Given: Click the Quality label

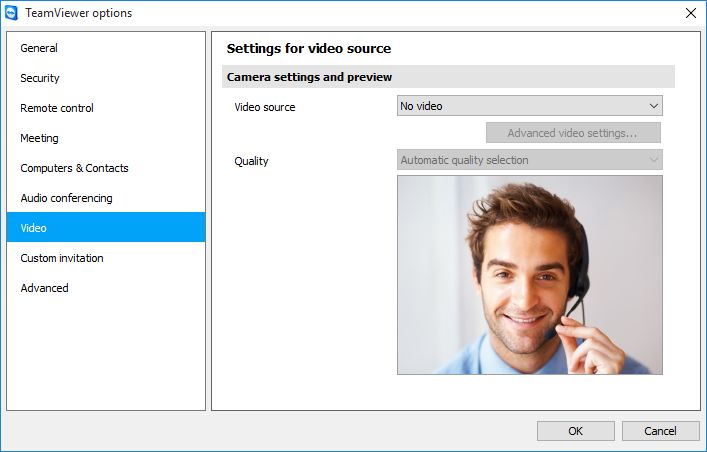Looking at the screenshot, I should pos(251,161).
